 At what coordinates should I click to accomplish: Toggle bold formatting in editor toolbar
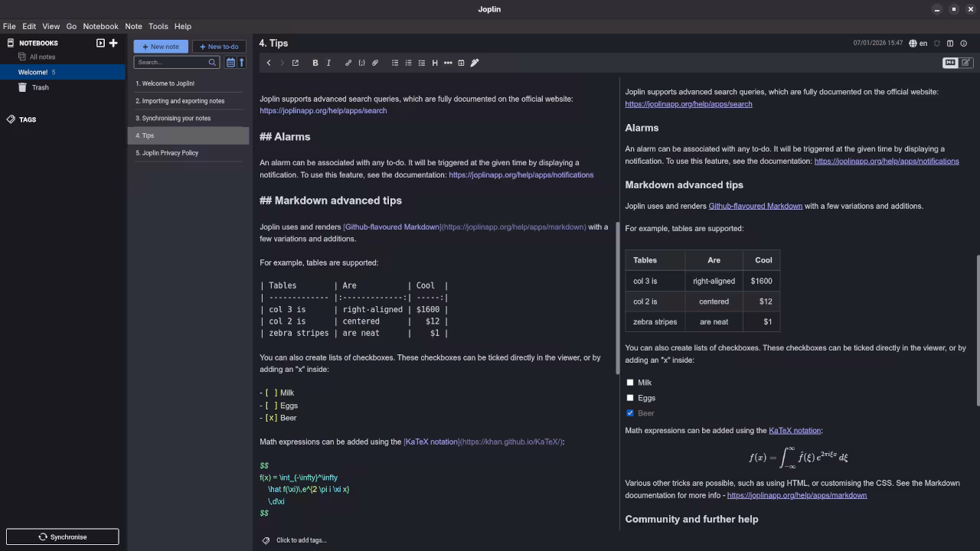pos(315,63)
